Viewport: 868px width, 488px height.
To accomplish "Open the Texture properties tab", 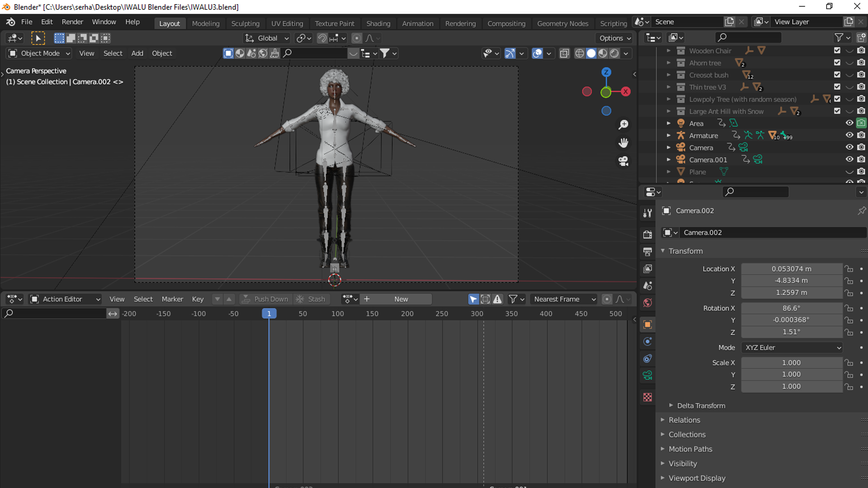I will 647,397.
